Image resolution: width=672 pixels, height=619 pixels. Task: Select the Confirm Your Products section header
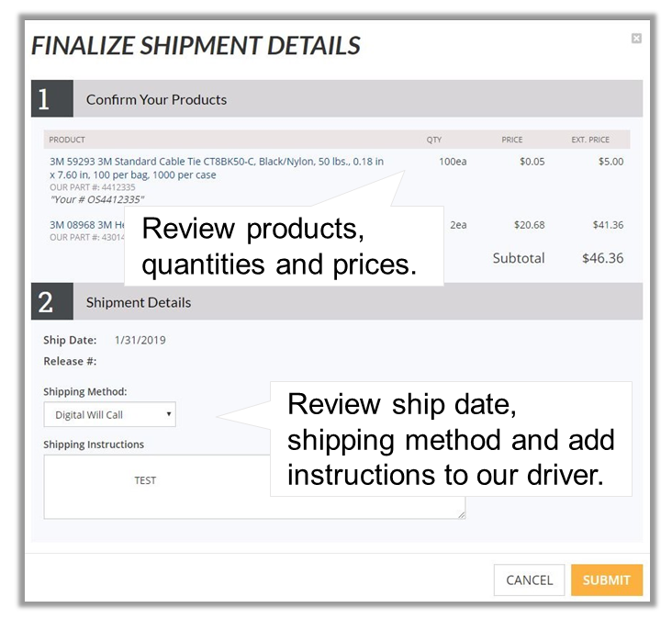156,99
